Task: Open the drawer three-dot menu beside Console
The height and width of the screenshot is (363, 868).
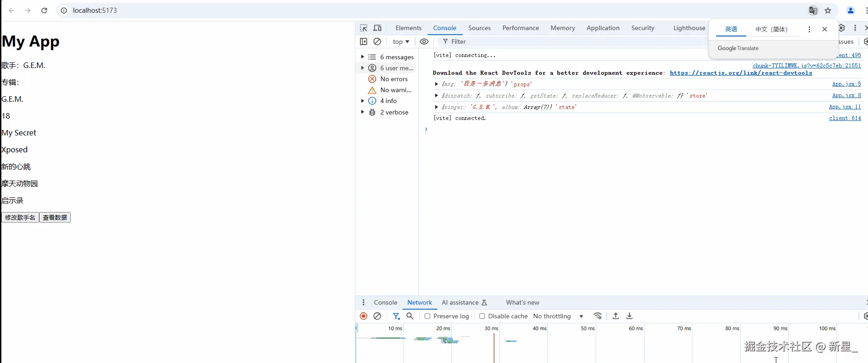Action: coord(364,302)
